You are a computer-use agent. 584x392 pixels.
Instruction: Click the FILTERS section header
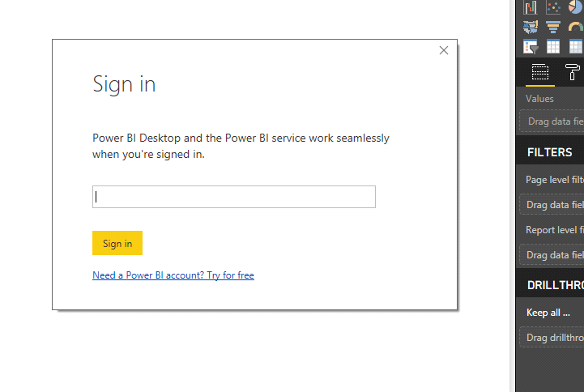pos(550,152)
